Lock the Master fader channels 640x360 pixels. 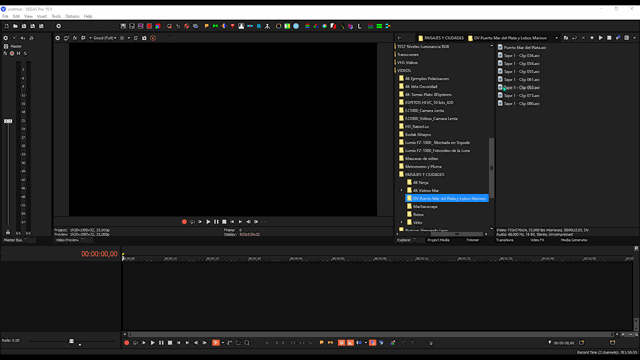(x=8, y=231)
